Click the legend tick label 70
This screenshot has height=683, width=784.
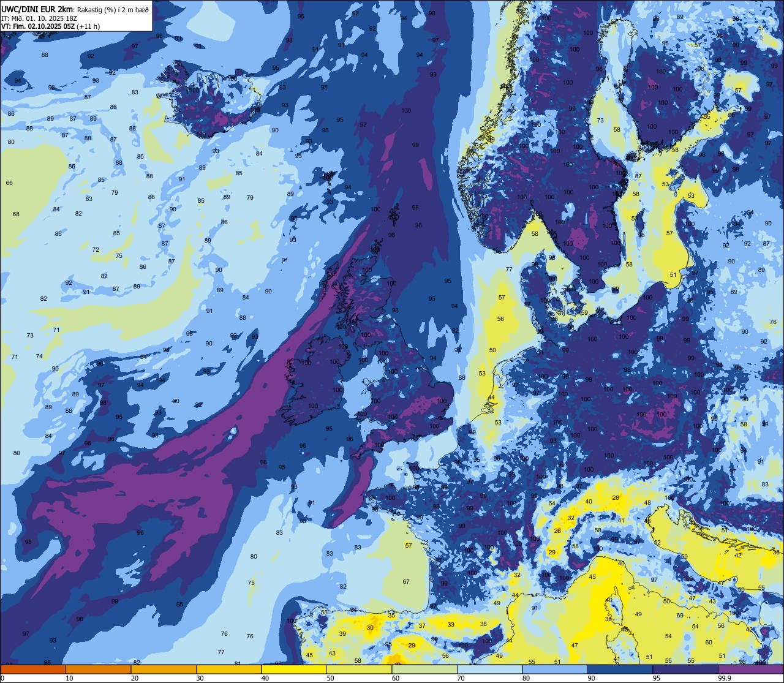[461, 678]
